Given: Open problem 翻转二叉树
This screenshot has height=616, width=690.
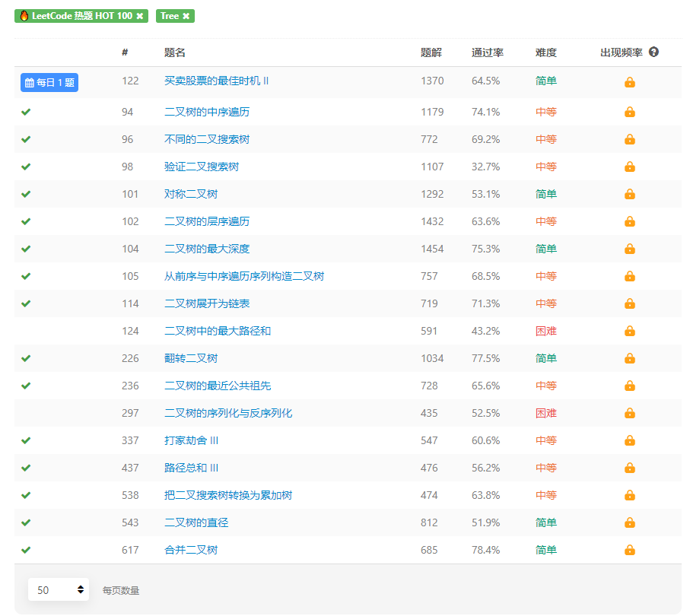Looking at the screenshot, I should [191, 359].
